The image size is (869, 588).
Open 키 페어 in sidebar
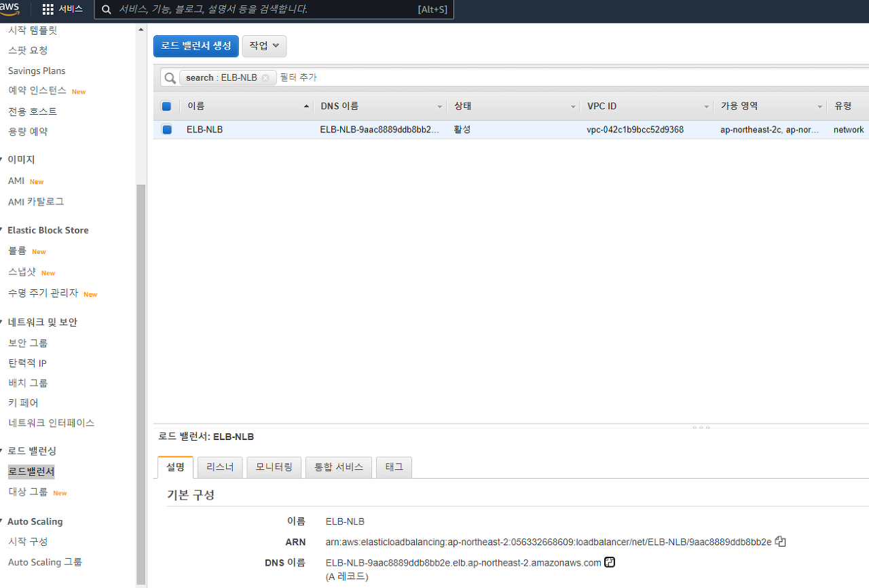click(x=23, y=403)
